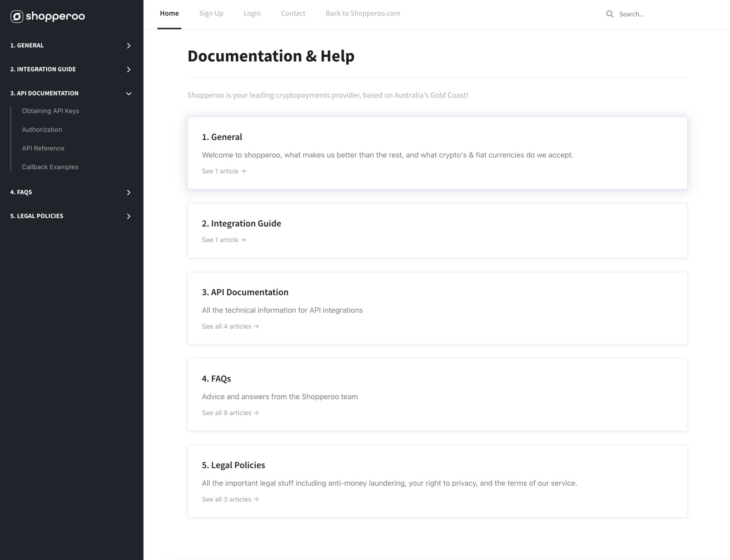The height and width of the screenshot is (560, 730).
Task: Click the Shopperoo logo icon
Action: [x=17, y=16]
